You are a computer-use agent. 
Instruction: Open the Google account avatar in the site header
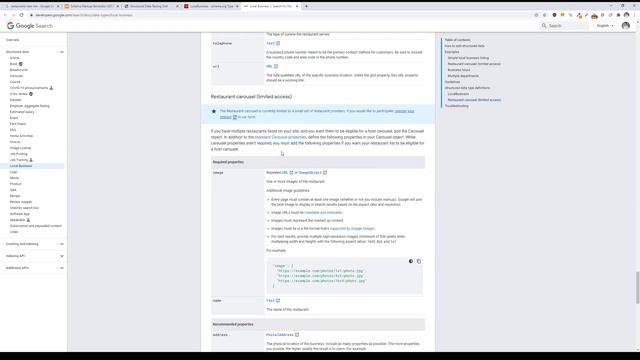click(625, 26)
